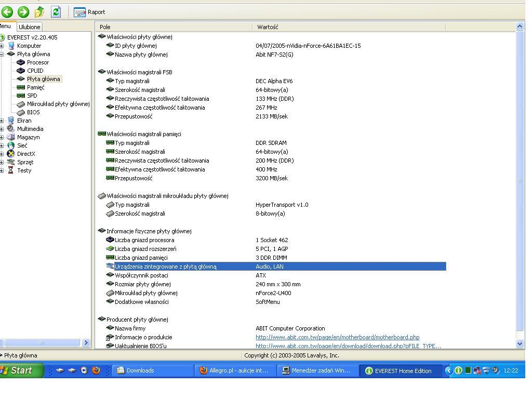
Task: Click the EVEREST info icon in system tray
Action: pyautogui.click(x=458, y=370)
